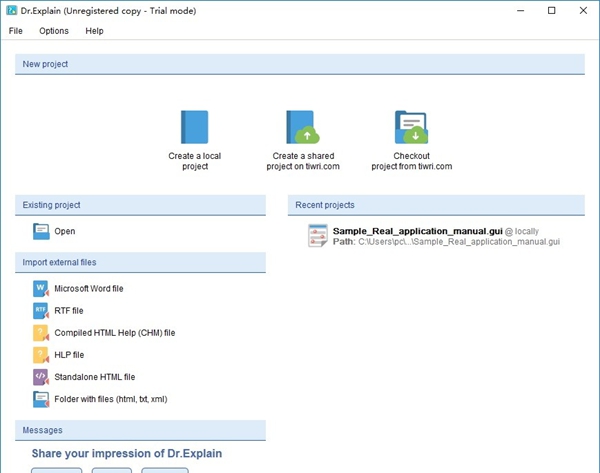600x473 pixels.
Task: Click the HLP file import icon
Action: 41,355
